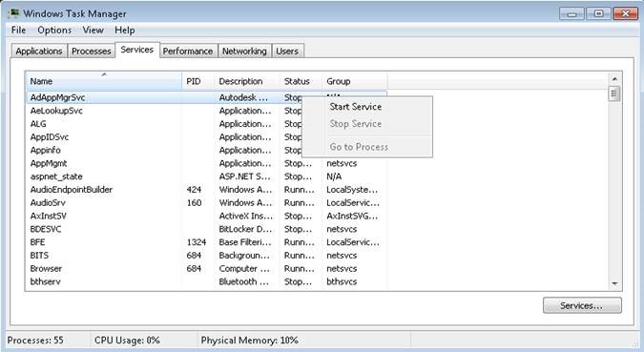This screenshot has height=352, width=644.
Task: Select the AudioSrv service row
Action: 206,203
